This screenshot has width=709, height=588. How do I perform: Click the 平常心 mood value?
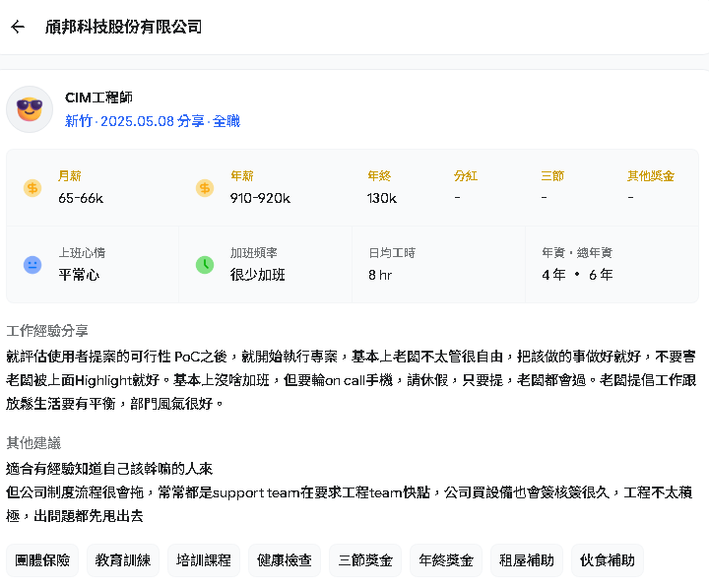79,275
